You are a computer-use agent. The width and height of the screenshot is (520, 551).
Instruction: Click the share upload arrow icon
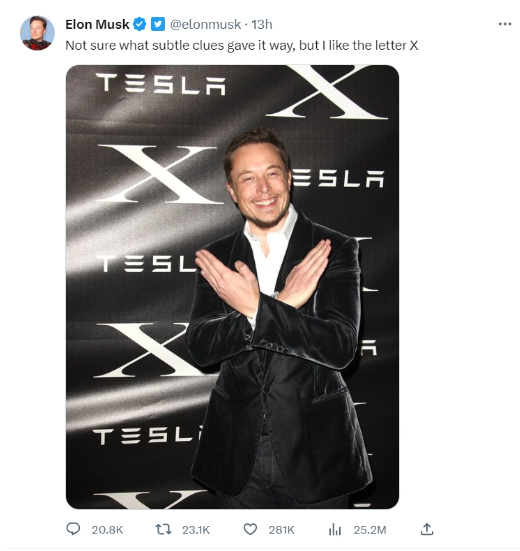point(427,529)
